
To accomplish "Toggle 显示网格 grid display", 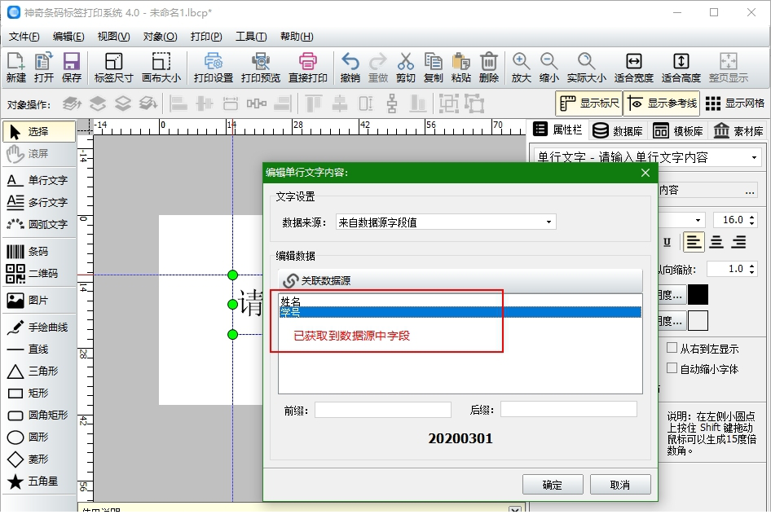I will tap(733, 103).
